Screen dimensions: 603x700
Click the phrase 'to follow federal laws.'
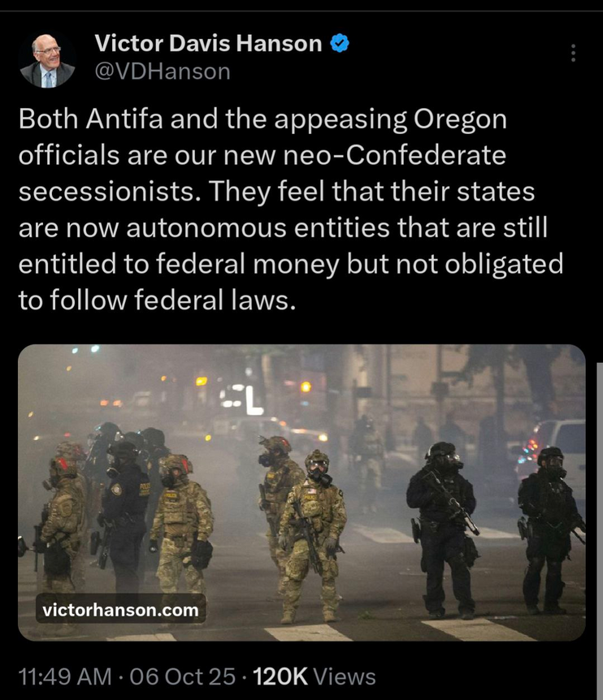tap(157, 300)
